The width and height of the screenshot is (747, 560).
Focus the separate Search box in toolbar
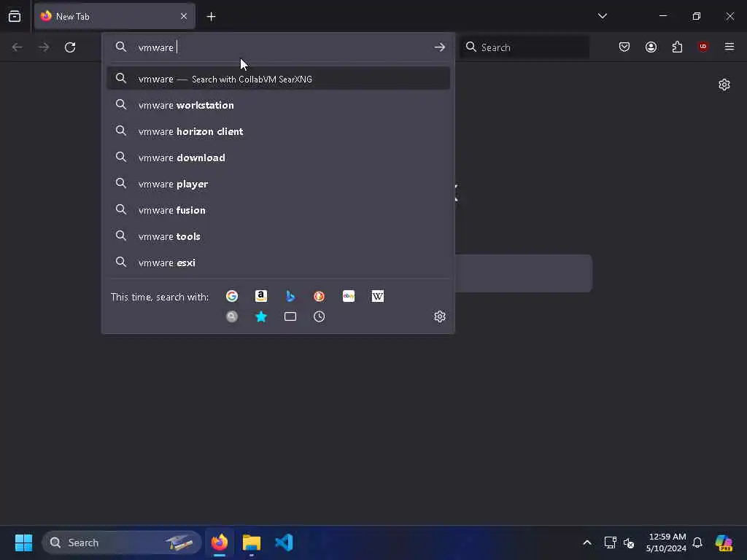pyautogui.click(x=525, y=47)
